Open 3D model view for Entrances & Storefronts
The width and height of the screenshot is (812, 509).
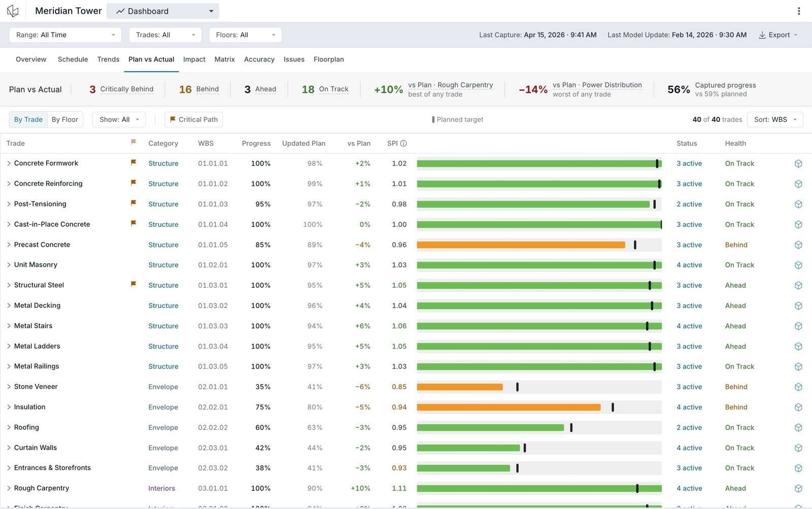click(x=798, y=468)
